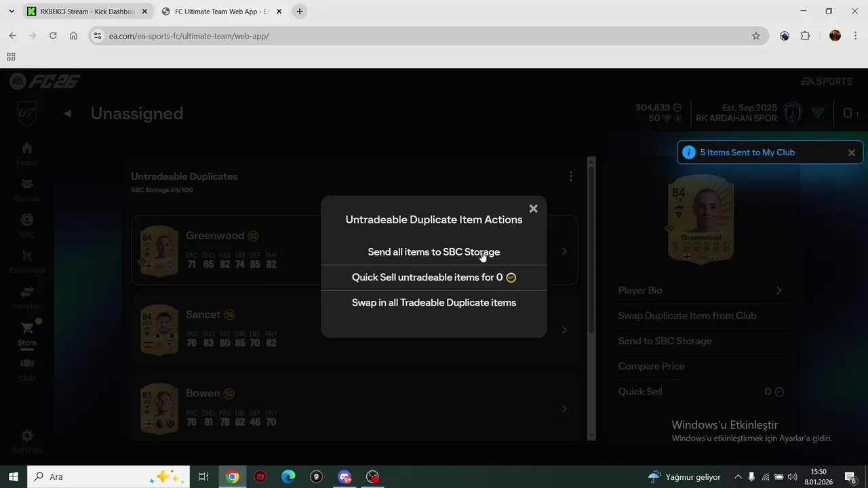Go back using the arrow beside Unassigned
This screenshot has width=868, height=488.
pos(67,113)
